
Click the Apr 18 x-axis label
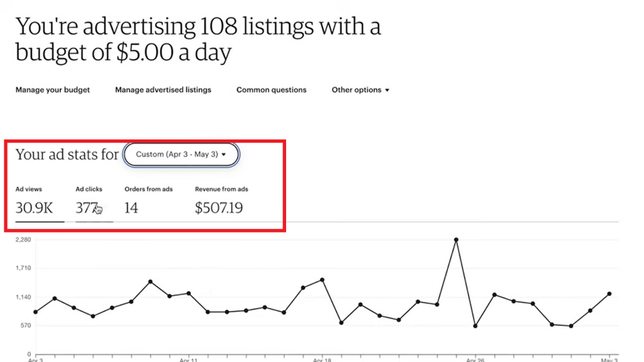coord(322,359)
